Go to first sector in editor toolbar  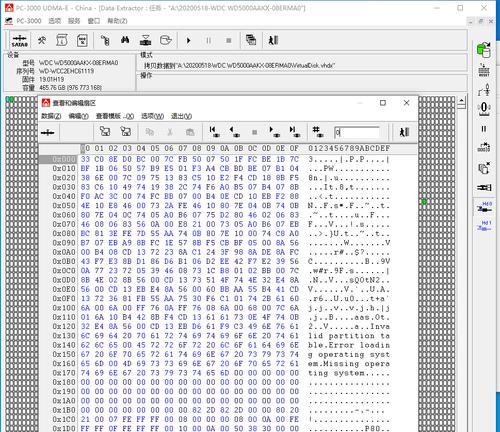click(214, 132)
